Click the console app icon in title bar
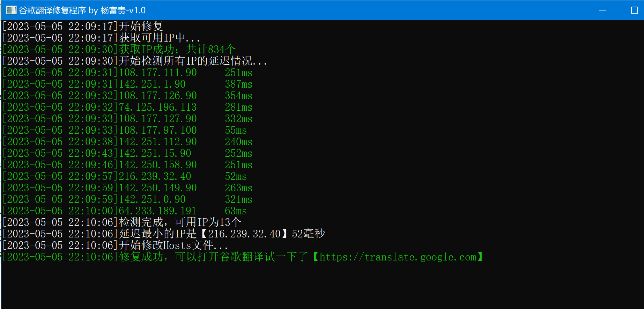Screen dimensions: 644x309 coord(11,10)
